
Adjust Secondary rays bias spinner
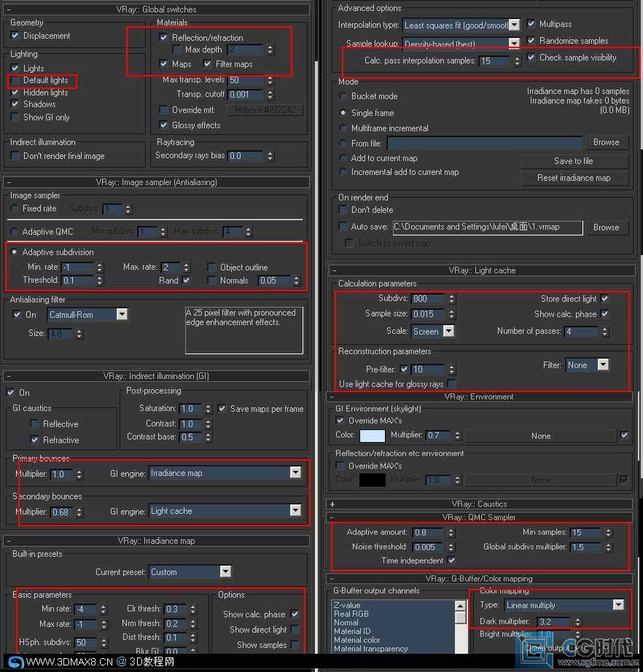(x=270, y=155)
